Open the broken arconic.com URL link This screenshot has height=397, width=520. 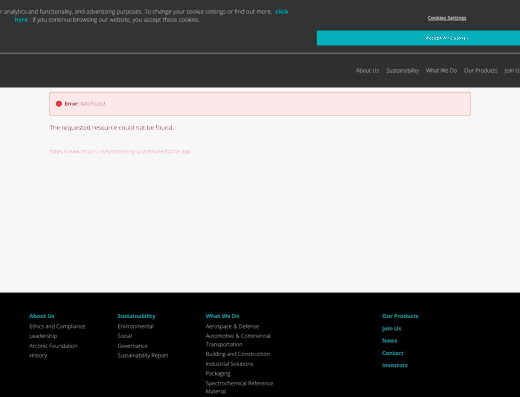coord(120,151)
